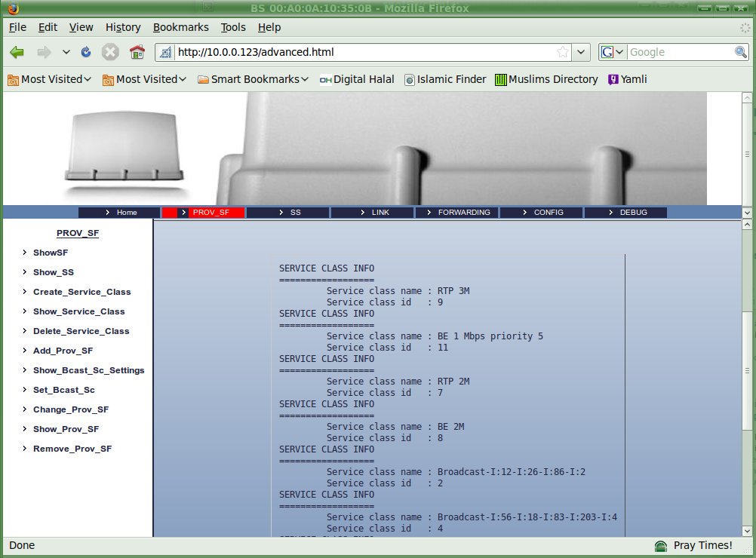756x558 pixels.
Task: Open the Tools menu
Action: point(233,27)
